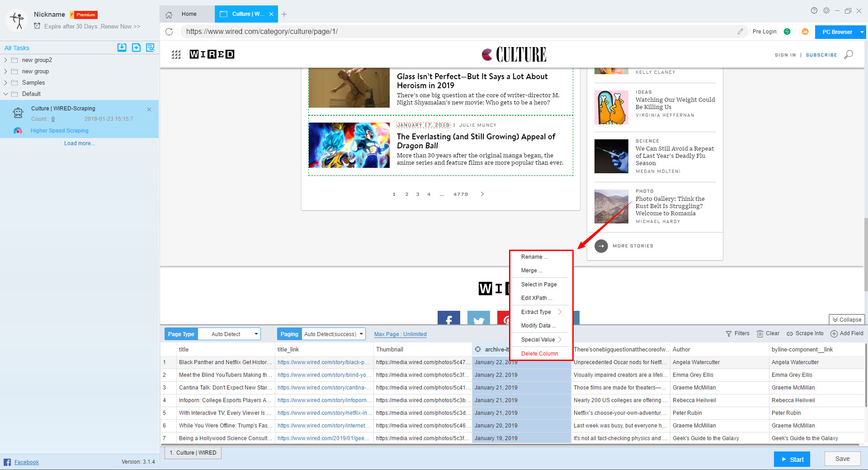Close the Culture | WIRED-Scraping task entry
Screen dimensions: 868x470
(x=149, y=109)
